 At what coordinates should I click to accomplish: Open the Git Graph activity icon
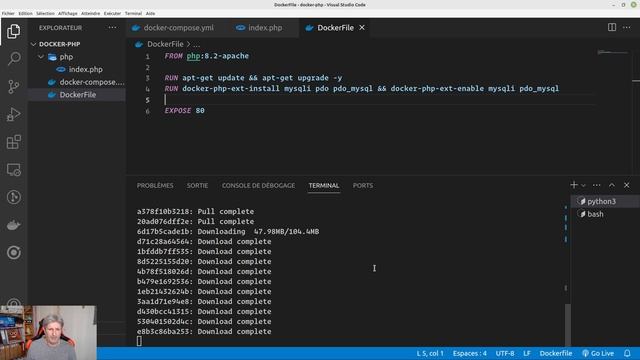click(x=13, y=198)
